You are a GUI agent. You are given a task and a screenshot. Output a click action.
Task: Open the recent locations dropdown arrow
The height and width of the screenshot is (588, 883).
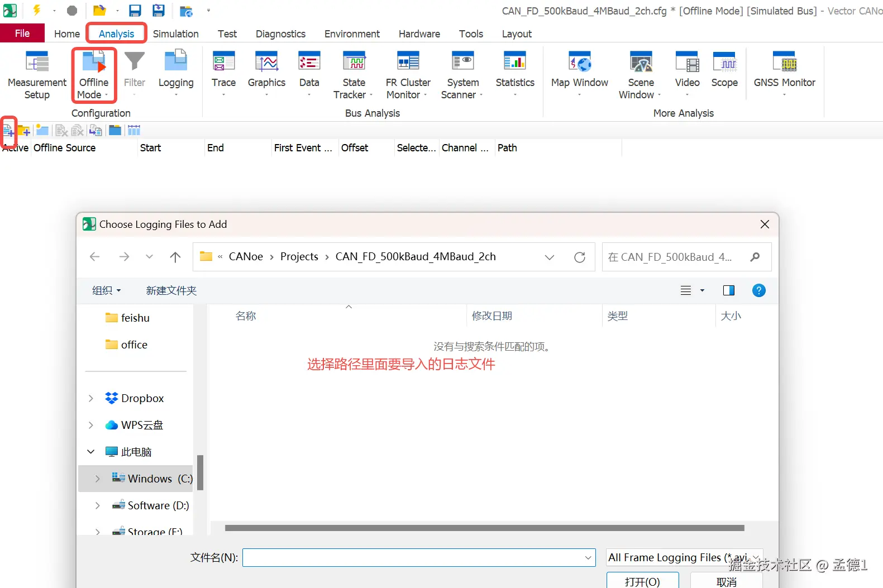[x=149, y=257]
